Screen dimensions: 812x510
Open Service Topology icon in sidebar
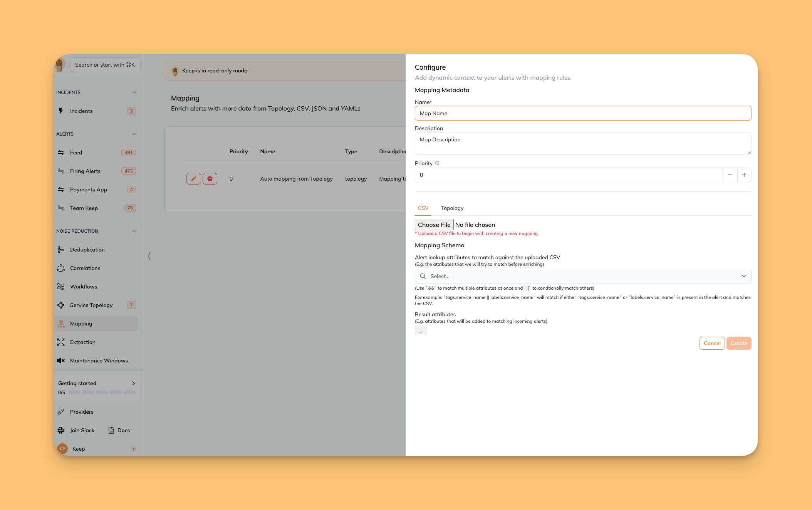[x=61, y=305]
